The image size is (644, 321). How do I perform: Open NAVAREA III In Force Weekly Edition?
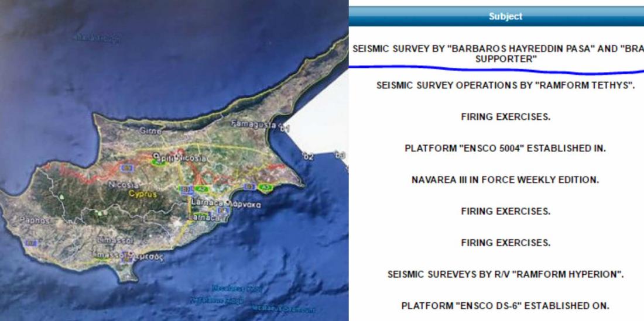click(x=505, y=180)
